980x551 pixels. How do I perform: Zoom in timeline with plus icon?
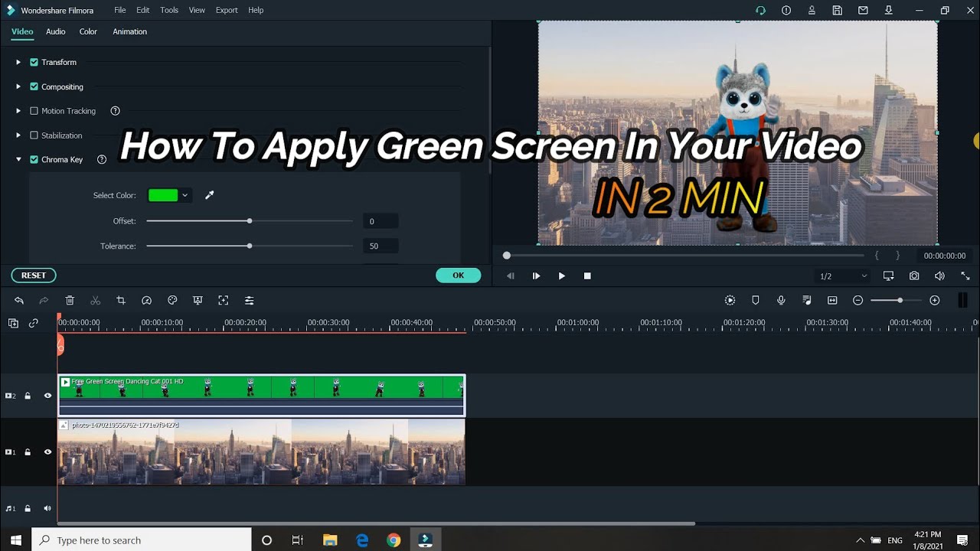tap(934, 301)
